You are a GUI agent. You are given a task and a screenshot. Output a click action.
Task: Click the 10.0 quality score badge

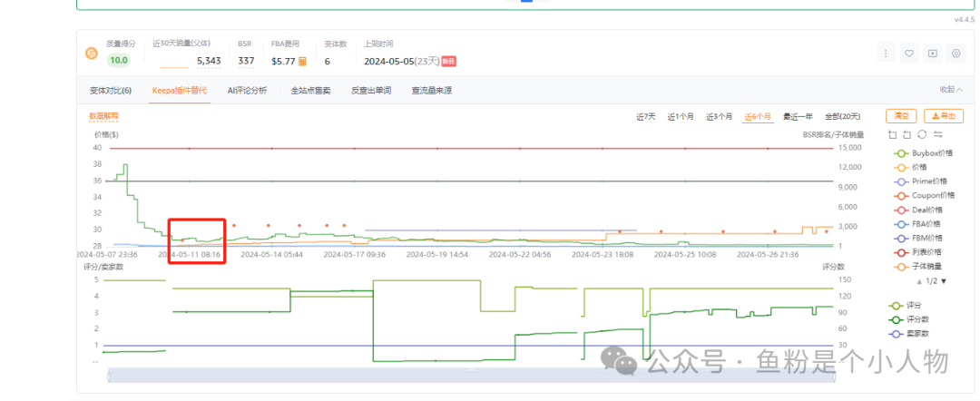[x=117, y=61]
